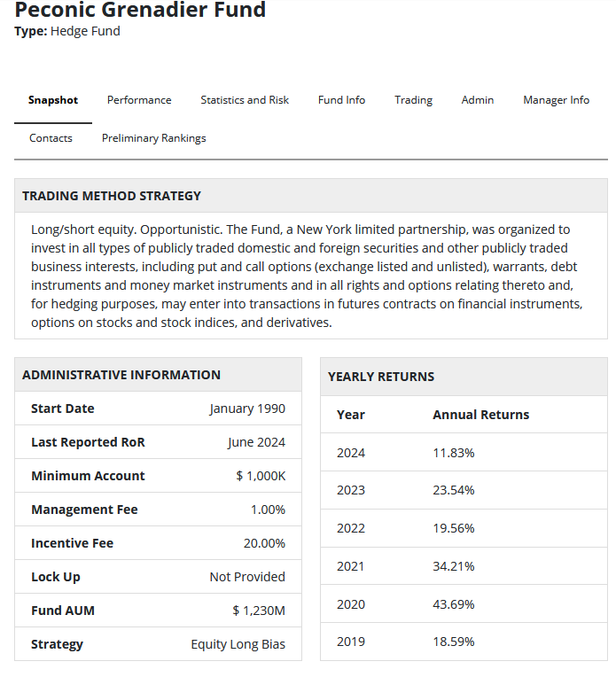Click the 34.21% return value

(x=454, y=566)
